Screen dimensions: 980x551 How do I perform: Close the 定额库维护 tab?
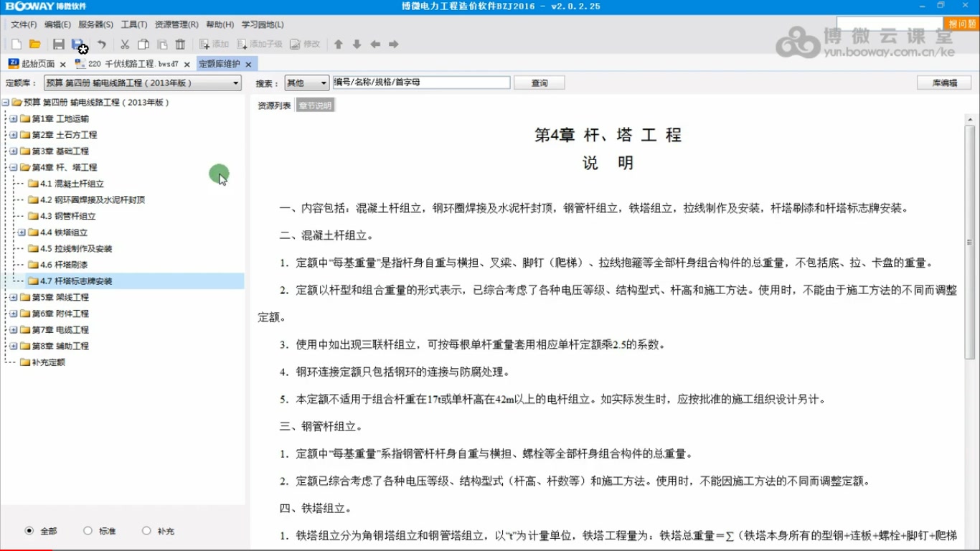248,65
